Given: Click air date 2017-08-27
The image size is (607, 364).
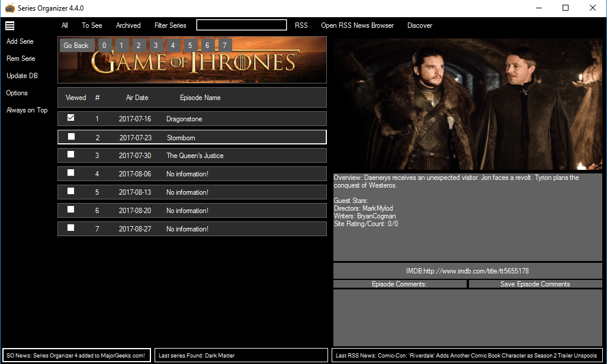Looking at the screenshot, I should 134,229.
